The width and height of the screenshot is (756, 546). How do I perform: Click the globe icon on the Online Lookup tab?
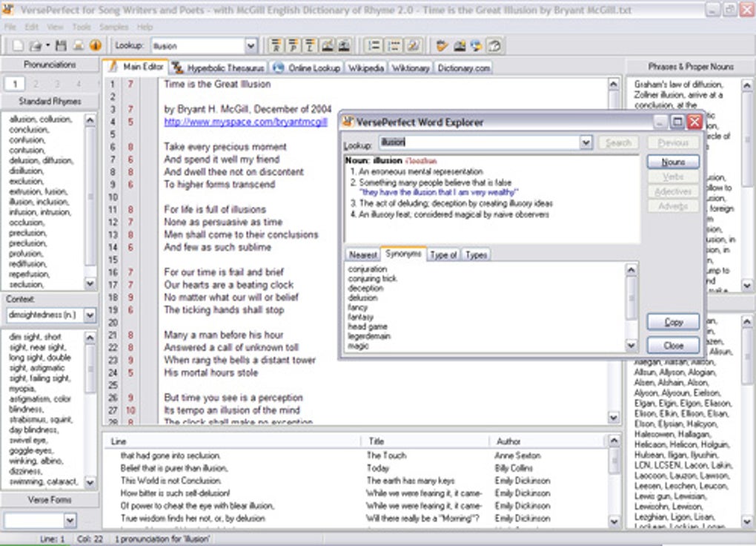point(278,68)
